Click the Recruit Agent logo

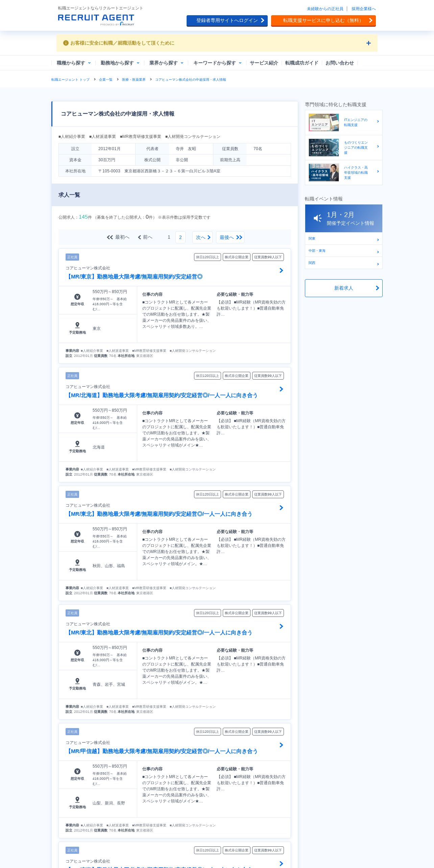point(96,19)
